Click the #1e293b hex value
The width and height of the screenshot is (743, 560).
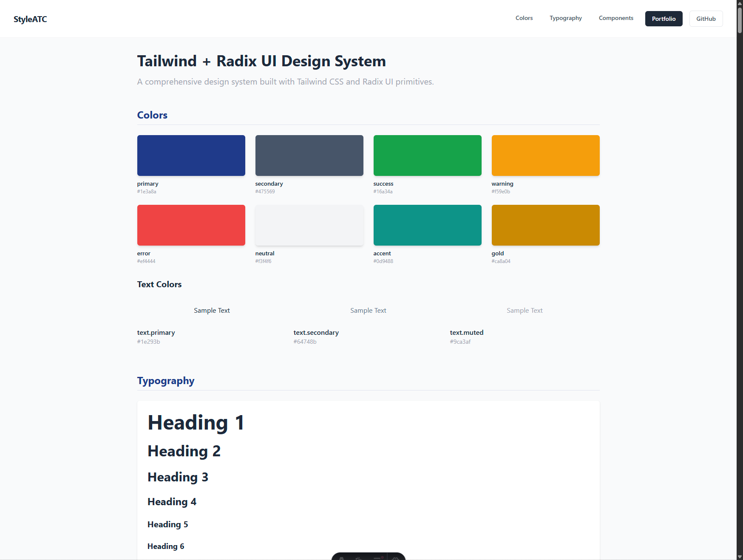[x=148, y=342]
